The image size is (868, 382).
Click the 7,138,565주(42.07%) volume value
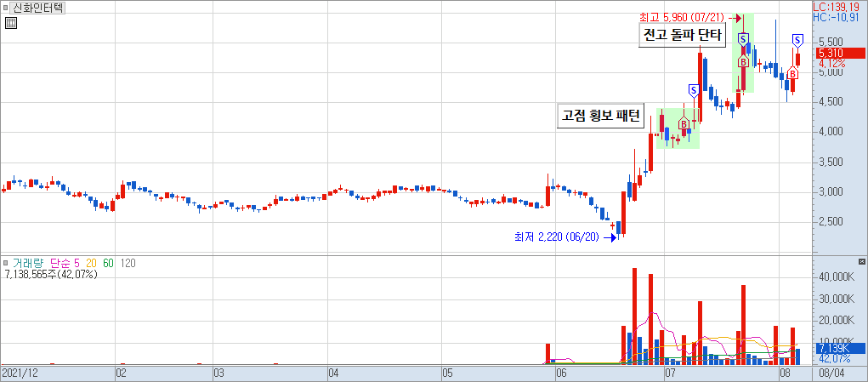pos(50,273)
